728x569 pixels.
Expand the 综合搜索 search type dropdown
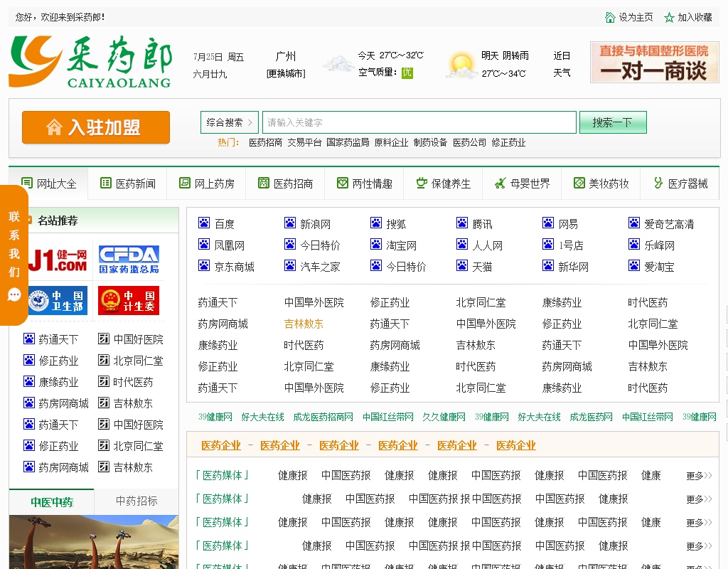pos(229,122)
